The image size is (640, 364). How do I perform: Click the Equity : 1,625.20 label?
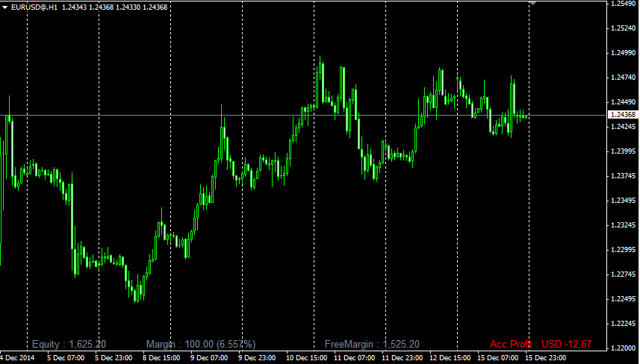click(69, 345)
